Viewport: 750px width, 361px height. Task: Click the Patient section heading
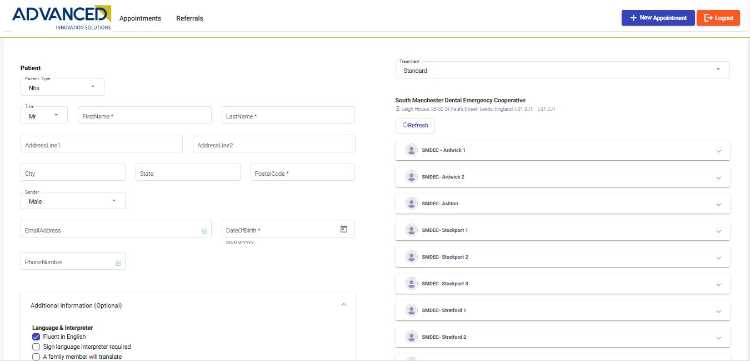pyautogui.click(x=31, y=68)
